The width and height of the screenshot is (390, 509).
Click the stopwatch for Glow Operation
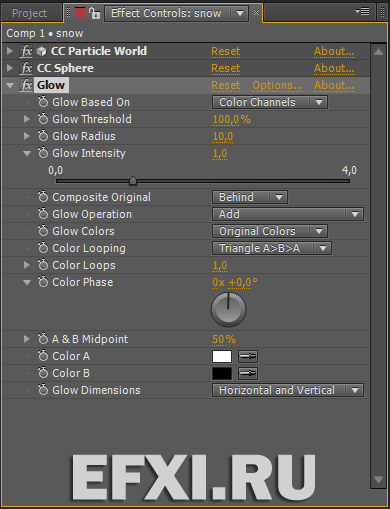click(43, 214)
